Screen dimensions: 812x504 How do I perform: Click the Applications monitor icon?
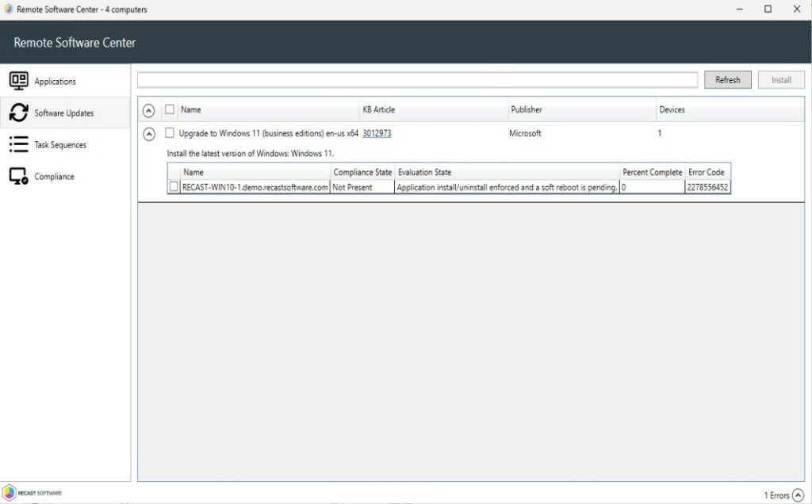[19, 81]
